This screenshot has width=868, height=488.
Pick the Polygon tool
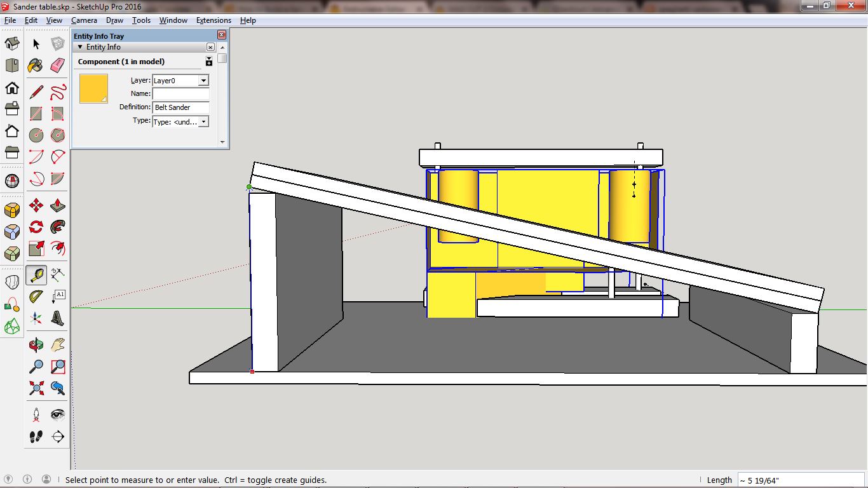[x=58, y=135]
